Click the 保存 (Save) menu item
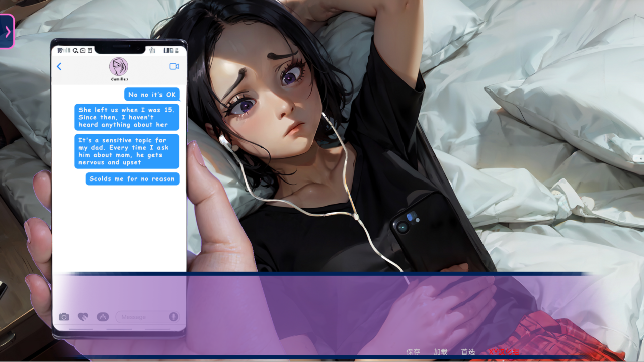The height and width of the screenshot is (362, 644). point(413,352)
